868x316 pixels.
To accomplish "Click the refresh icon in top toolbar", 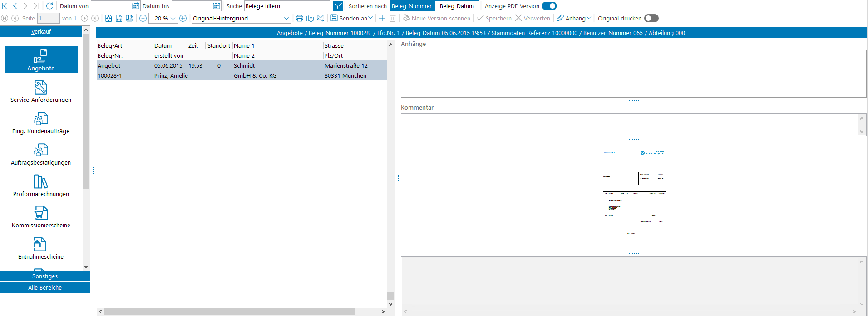I will [49, 6].
